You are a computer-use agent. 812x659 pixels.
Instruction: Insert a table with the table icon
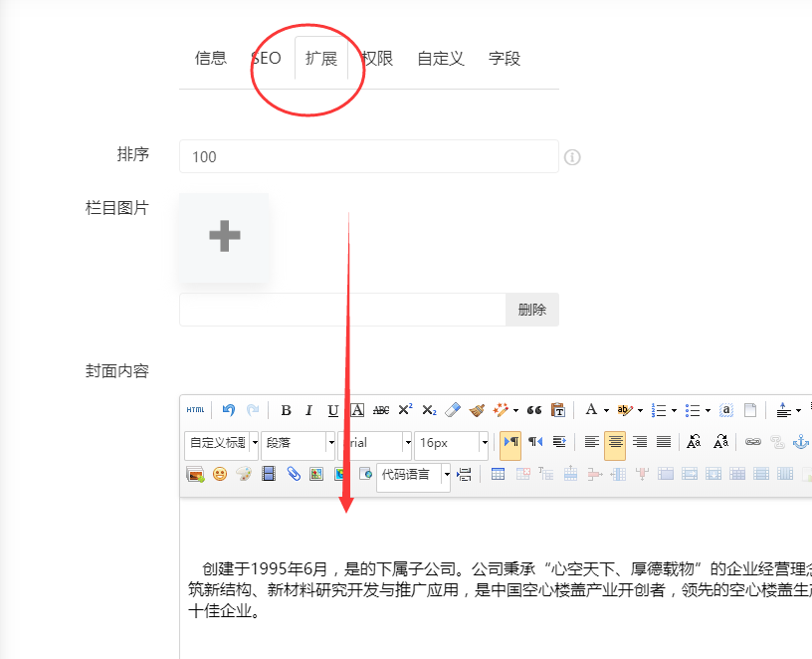point(497,475)
